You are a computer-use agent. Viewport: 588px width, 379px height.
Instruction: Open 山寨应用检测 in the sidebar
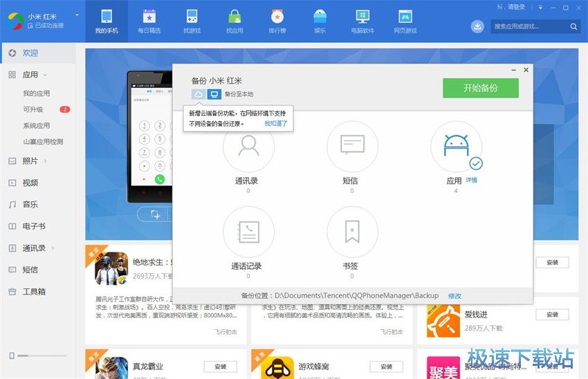(43, 142)
